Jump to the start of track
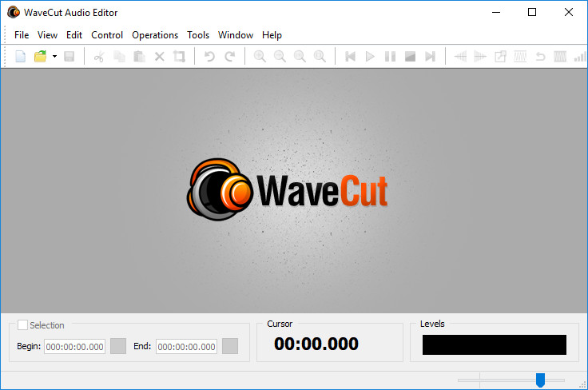588x390 pixels. click(x=350, y=57)
